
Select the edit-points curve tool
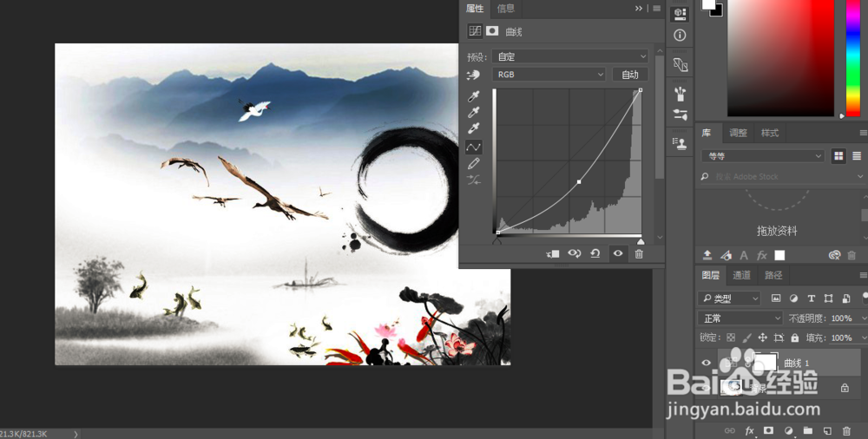[473, 147]
